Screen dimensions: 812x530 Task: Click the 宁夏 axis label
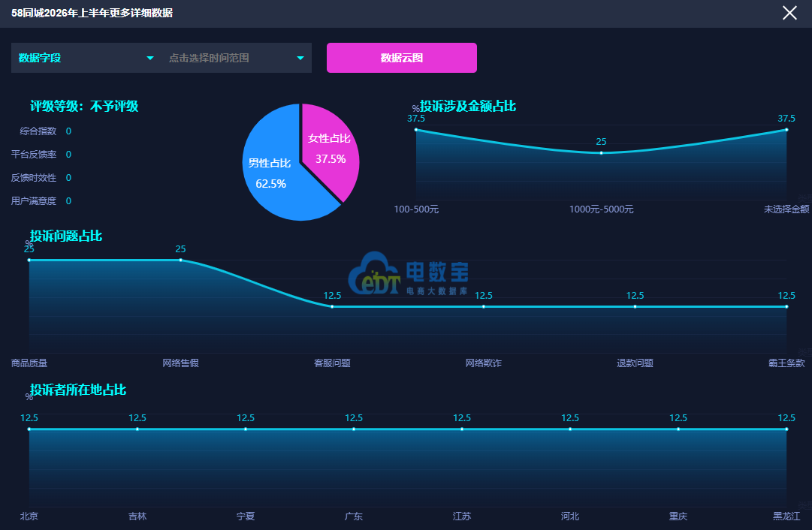coord(246,516)
